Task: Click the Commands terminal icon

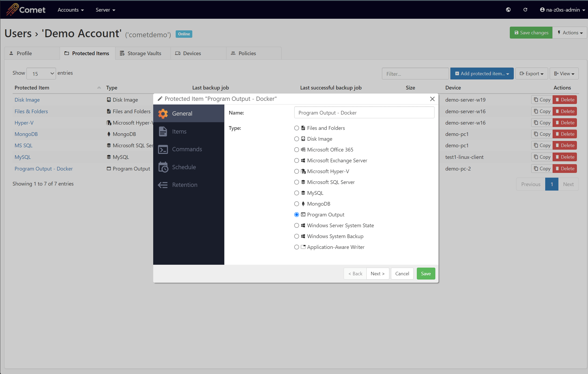Action: click(163, 149)
